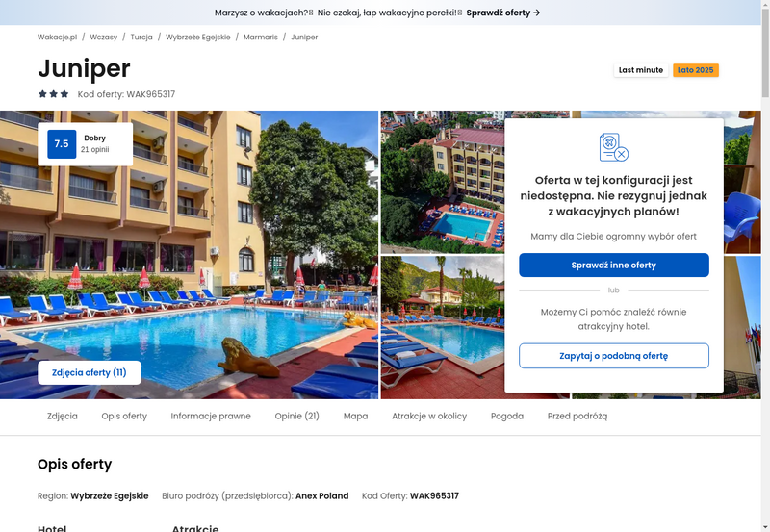Image resolution: width=770 pixels, height=532 pixels.
Task: Go to Turcja in breadcrumbs
Action: 141,37
